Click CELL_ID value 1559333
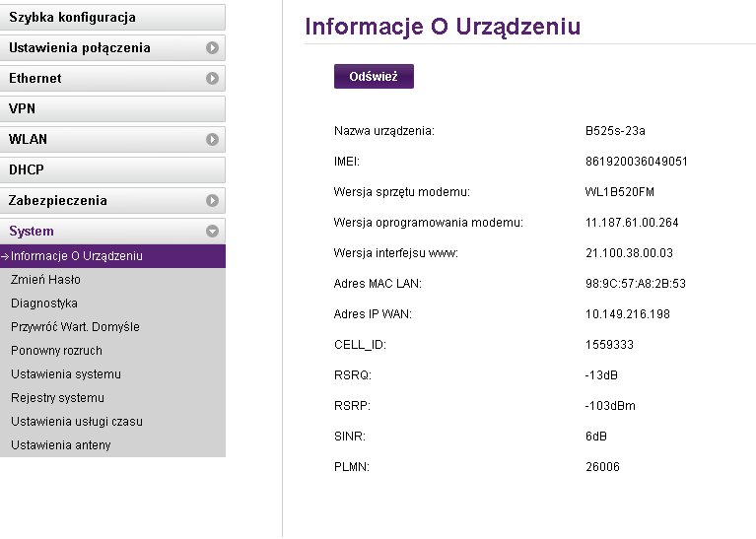This screenshot has height=539, width=756. 609,345
